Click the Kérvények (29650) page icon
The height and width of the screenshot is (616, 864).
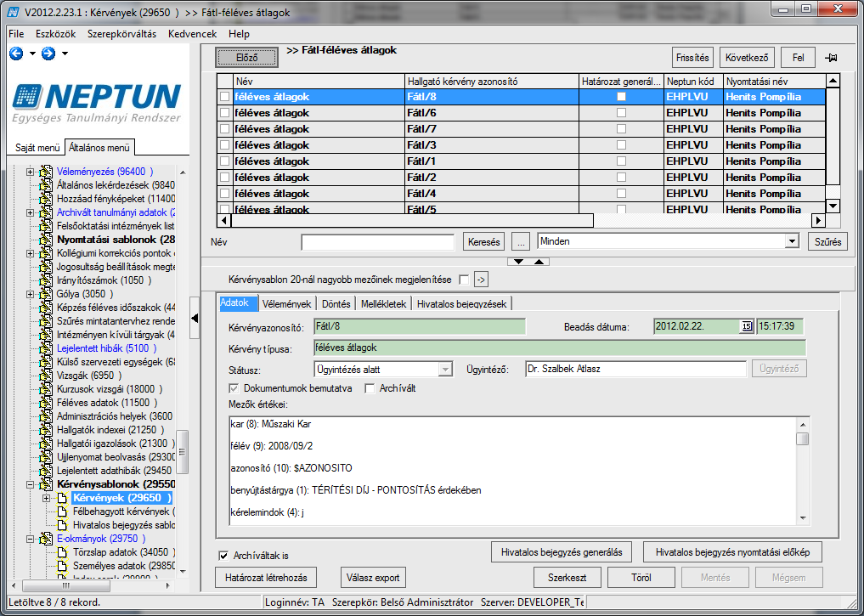click(62, 498)
